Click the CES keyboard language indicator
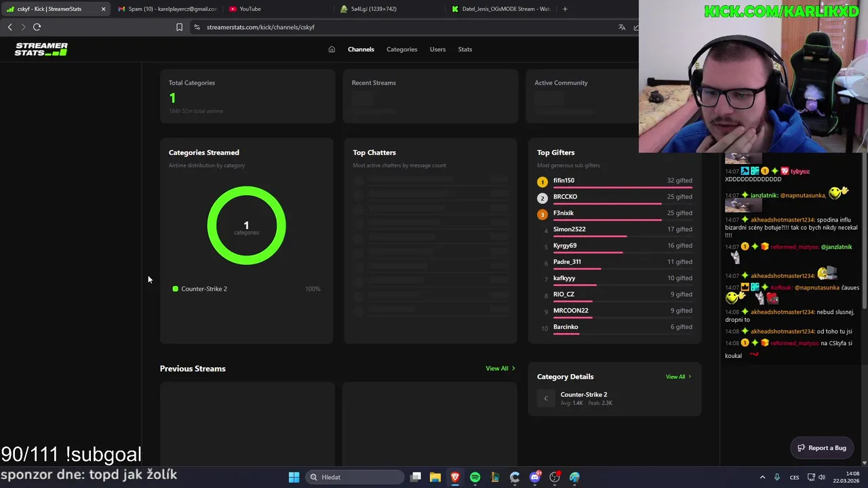This screenshot has height=488, width=868. pos(794,477)
